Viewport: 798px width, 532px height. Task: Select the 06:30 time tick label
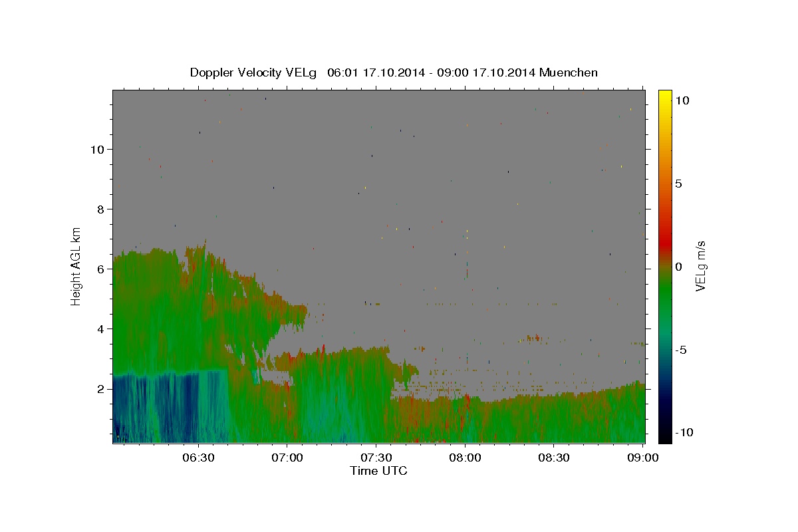[199, 458]
